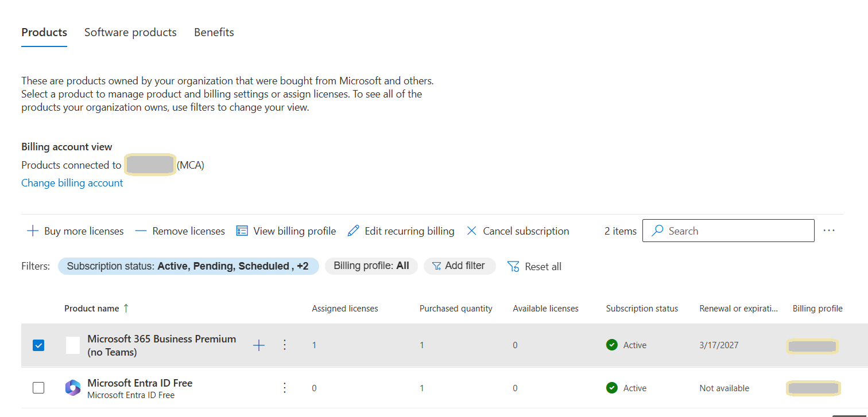Sort by the Product name column header
This screenshot has width=868, height=417.
92,309
